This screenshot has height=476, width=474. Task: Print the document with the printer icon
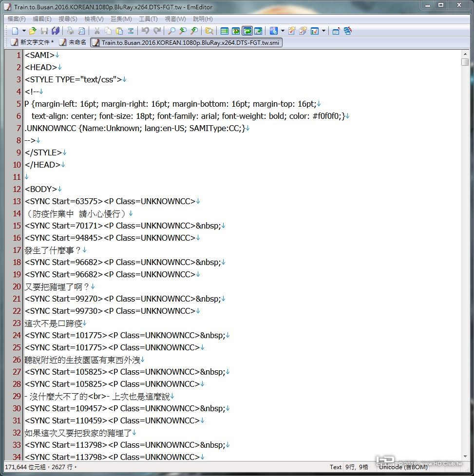70,31
